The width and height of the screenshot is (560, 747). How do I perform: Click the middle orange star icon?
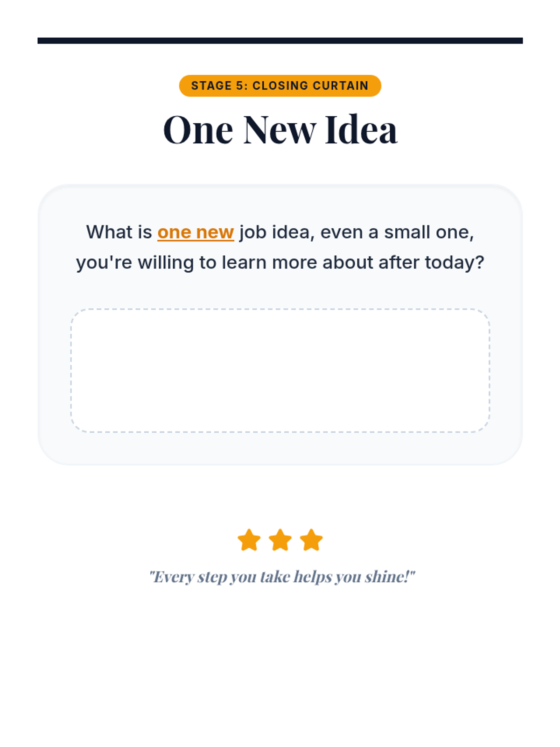click(280, 540)
